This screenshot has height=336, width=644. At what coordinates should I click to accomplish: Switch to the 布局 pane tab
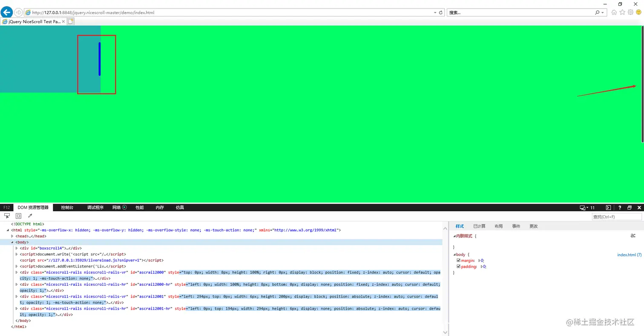pyautogui.click(x=498, y=226)
